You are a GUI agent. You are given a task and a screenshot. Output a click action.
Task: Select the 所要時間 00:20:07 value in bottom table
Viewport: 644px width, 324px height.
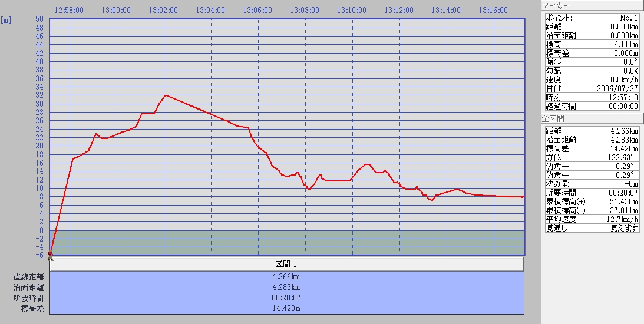coord(286,298)
